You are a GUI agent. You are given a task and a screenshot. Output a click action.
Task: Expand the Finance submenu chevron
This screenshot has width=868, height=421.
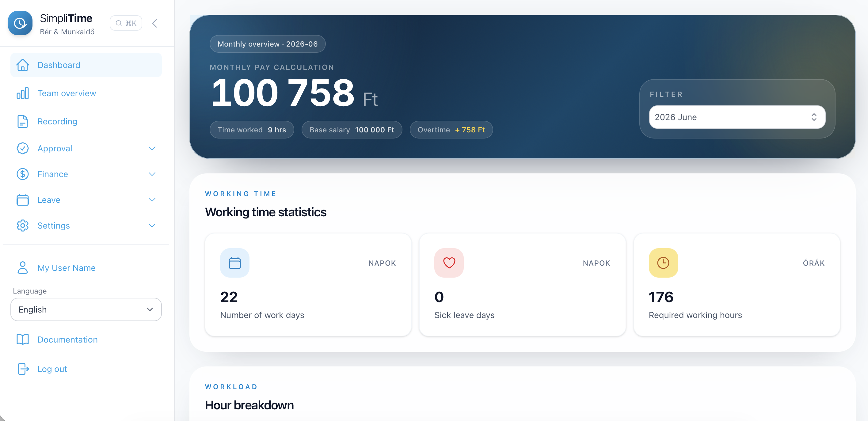pos(152,174)
